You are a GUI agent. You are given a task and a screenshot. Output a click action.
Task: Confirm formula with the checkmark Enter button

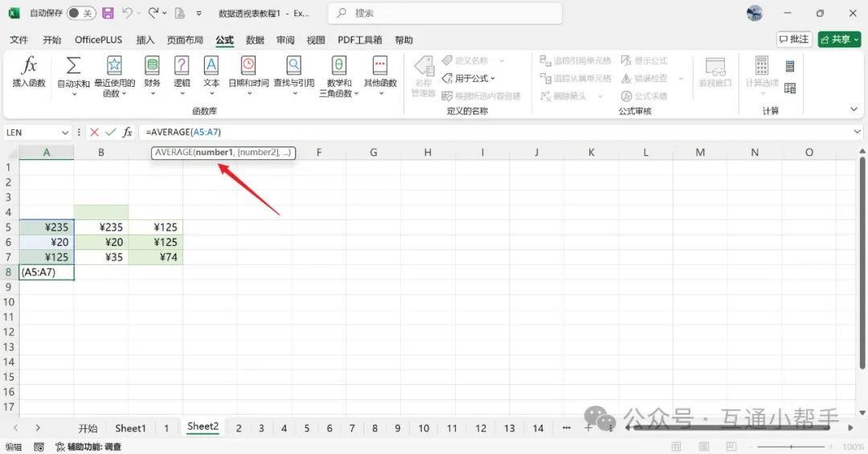pyautogui.click(x=111, y=132)
